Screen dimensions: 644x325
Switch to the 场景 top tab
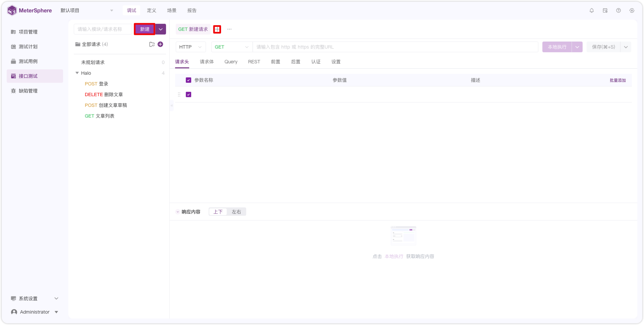(172, 10)
